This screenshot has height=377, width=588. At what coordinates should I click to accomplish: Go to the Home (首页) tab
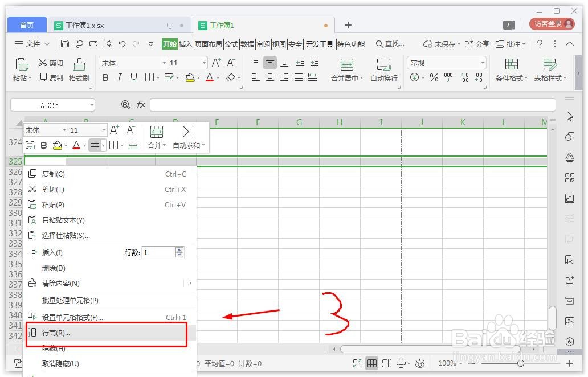coord(27,25)
